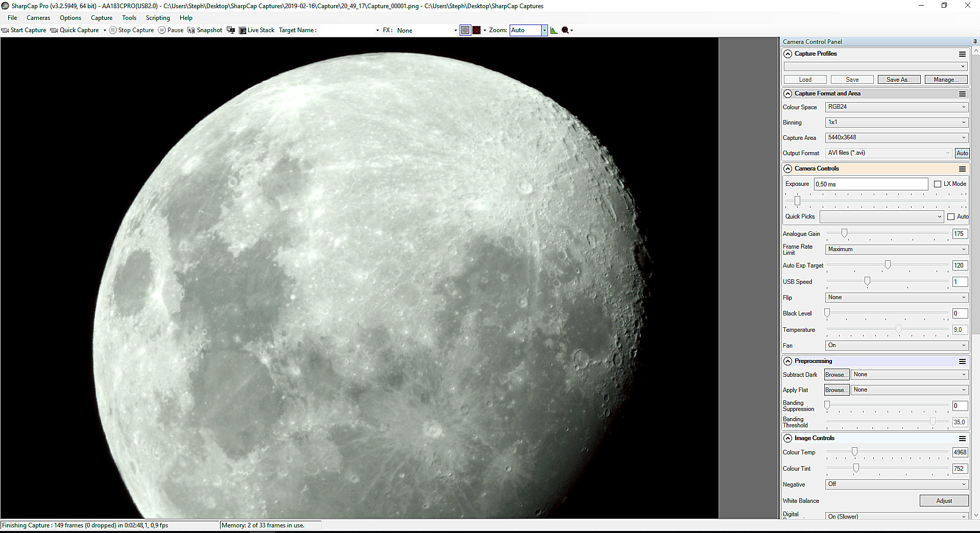
Task: Collapse the Preprocessing section
Action: point(788,361)
